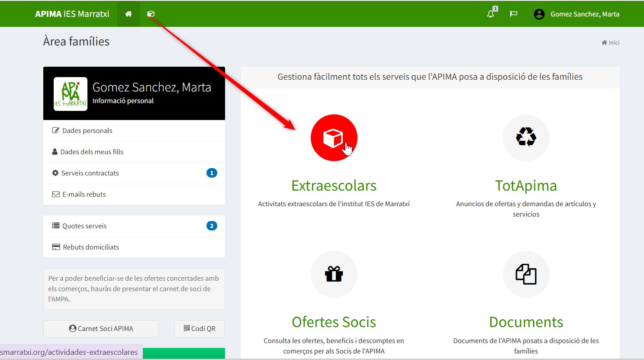Open the cube icon in top navbar
The image size is (644, 360).
tap(151, 14)
